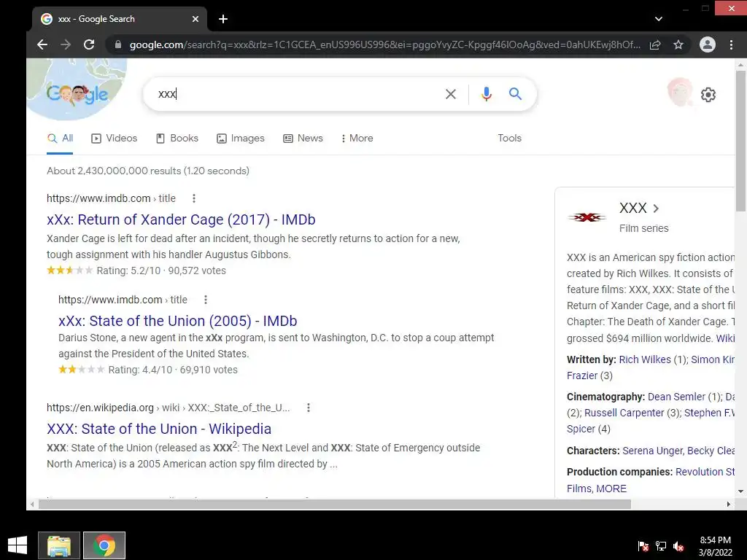The height and width of the screenshot is (560, 747).
Task: Click the XXX film series logo thumbnail
Action: 587,217
